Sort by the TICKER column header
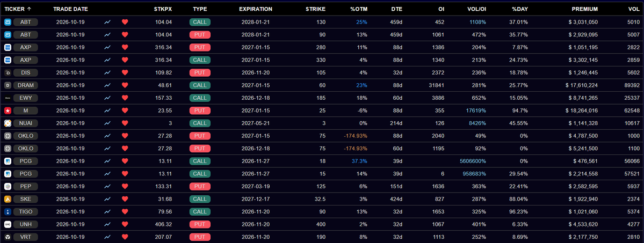 pos(18,9)
